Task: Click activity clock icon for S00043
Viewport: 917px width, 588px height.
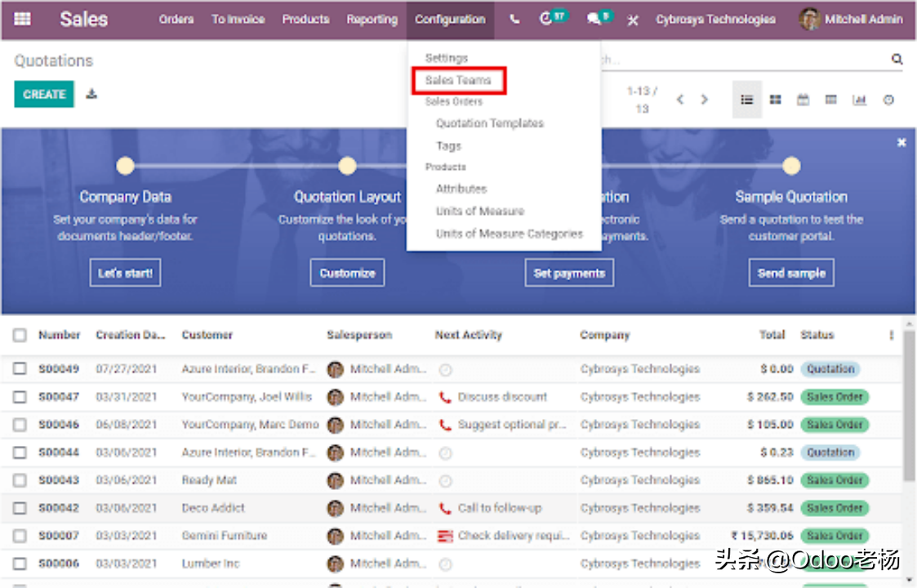Action: [x=445, y=481]
